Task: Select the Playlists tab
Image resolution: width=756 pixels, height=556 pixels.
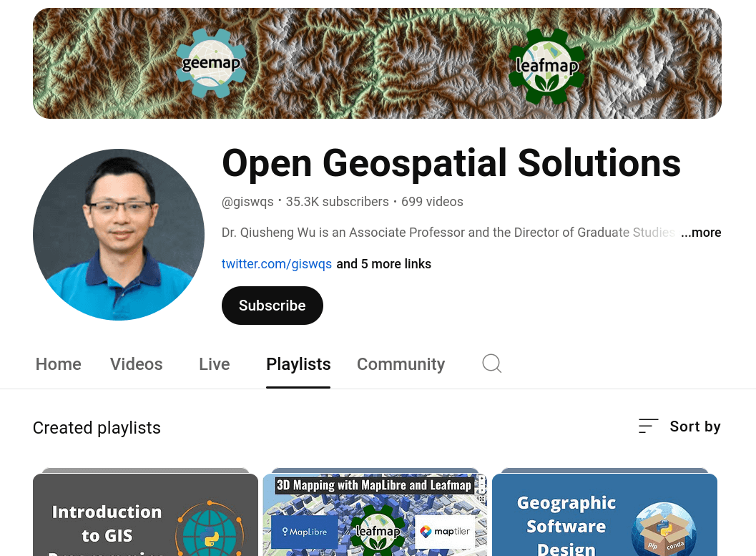Action: 298,364
